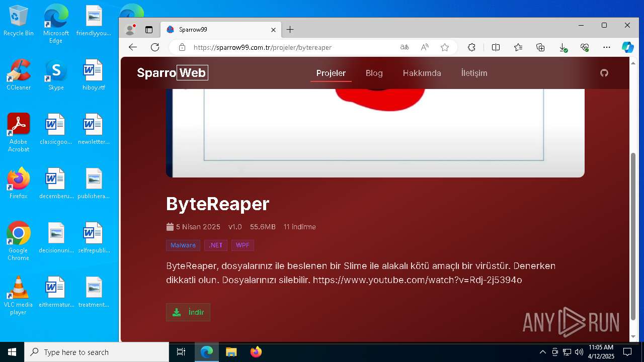This screenshot has height=362, width=644.
Task: Open the Hakkımda menu item
Action: click(422, 73)
